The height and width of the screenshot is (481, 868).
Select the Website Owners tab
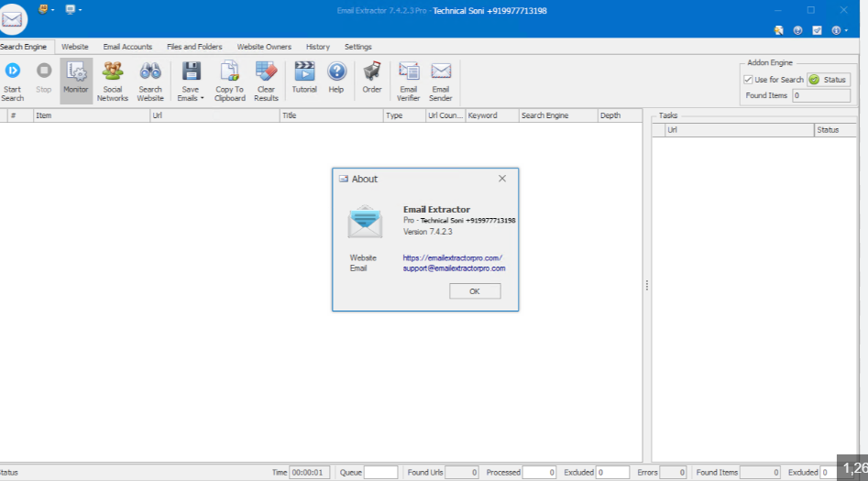pyautogui.click(x=264, y=47)
